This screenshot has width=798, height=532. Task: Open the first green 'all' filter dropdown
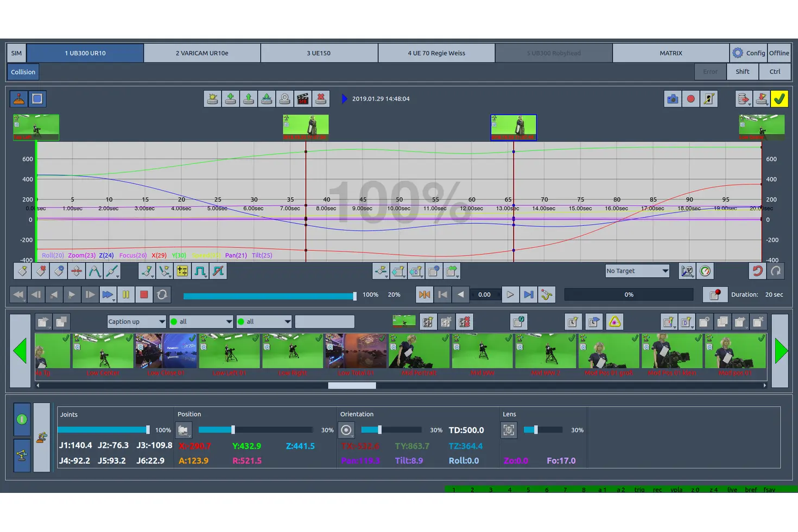[x=201, y=322]
